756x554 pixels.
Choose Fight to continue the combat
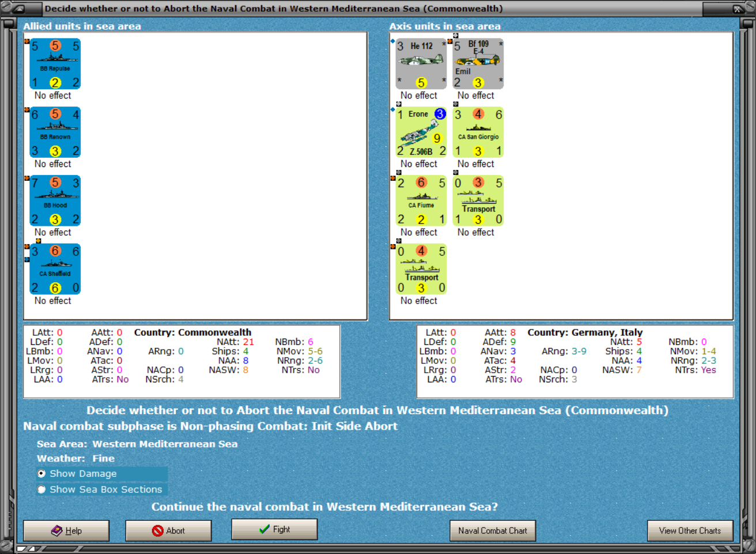[x=274, y=529]
